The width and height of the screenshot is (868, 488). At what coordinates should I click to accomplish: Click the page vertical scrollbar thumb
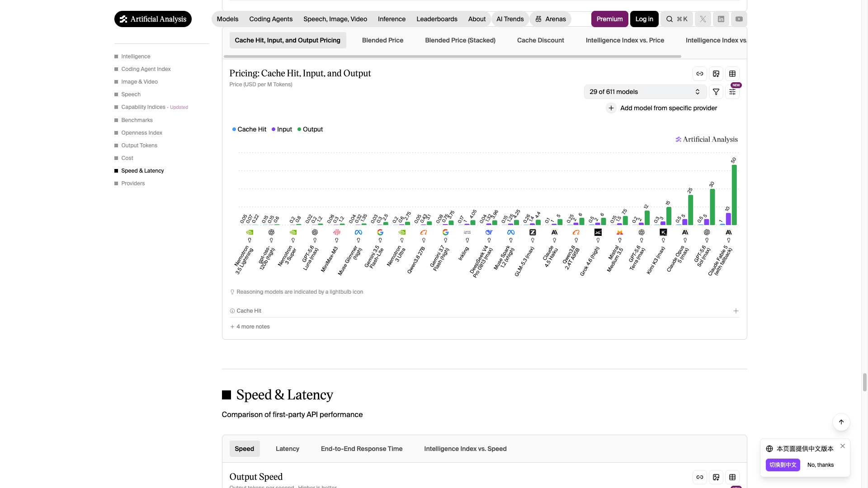coord(865,382)
